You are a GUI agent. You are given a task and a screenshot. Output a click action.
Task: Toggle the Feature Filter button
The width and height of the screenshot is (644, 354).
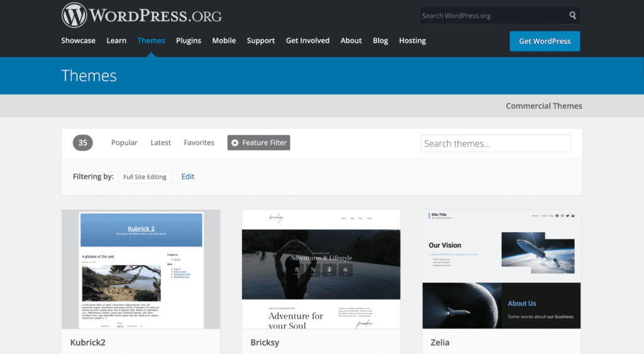coord(258,143)
